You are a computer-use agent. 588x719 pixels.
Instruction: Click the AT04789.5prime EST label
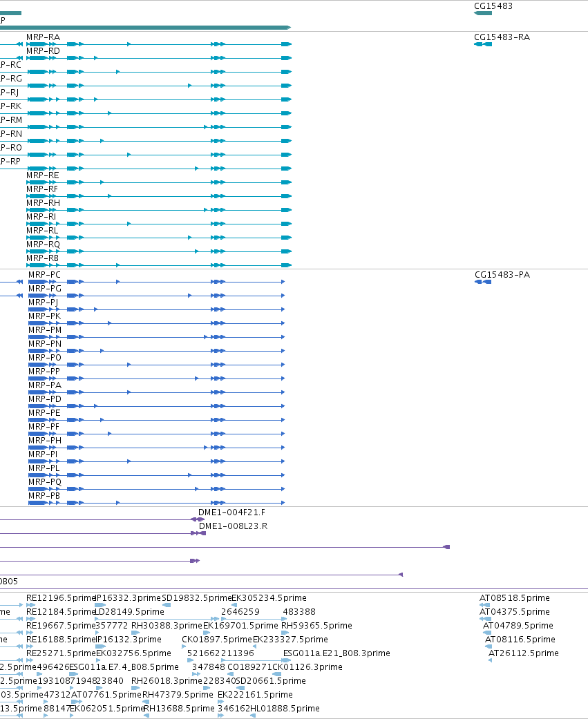tap(518, 626)
